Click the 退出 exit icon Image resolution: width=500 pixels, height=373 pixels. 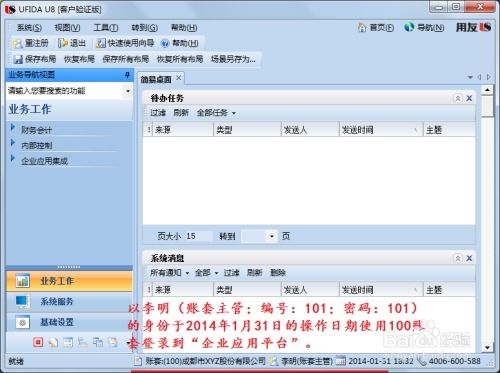[x=63, y=43]
